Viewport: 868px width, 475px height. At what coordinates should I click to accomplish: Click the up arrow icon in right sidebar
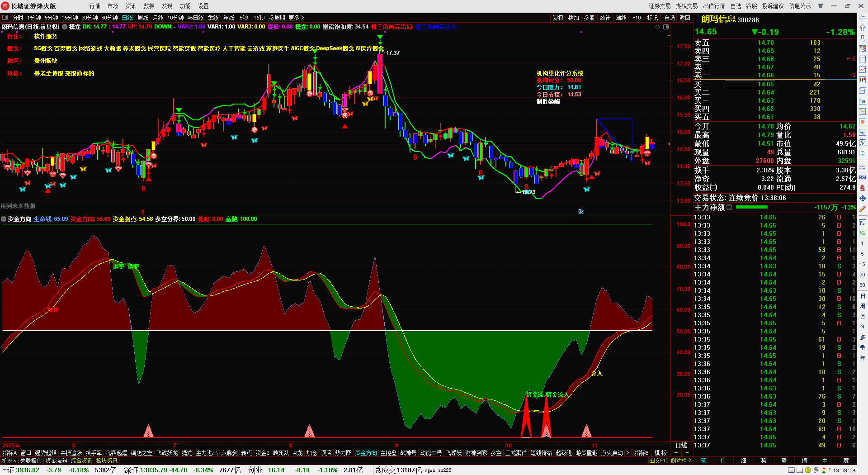pos(863,28)
